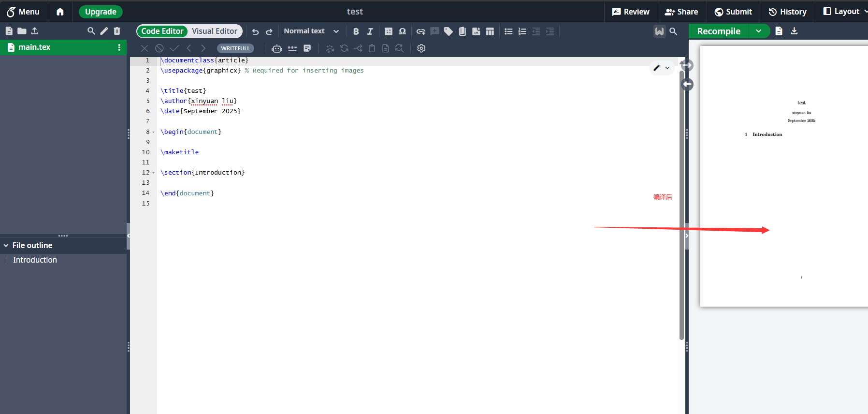Click the Upgrade button
The height and width of the screenshot is (414, 868).
[101, 12]
